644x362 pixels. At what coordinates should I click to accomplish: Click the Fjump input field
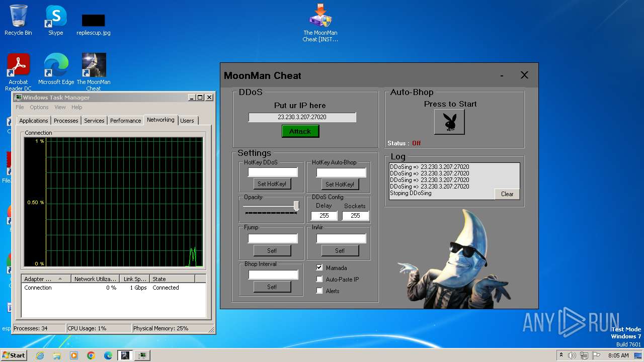pyautogui.click(x=273, y=238)
